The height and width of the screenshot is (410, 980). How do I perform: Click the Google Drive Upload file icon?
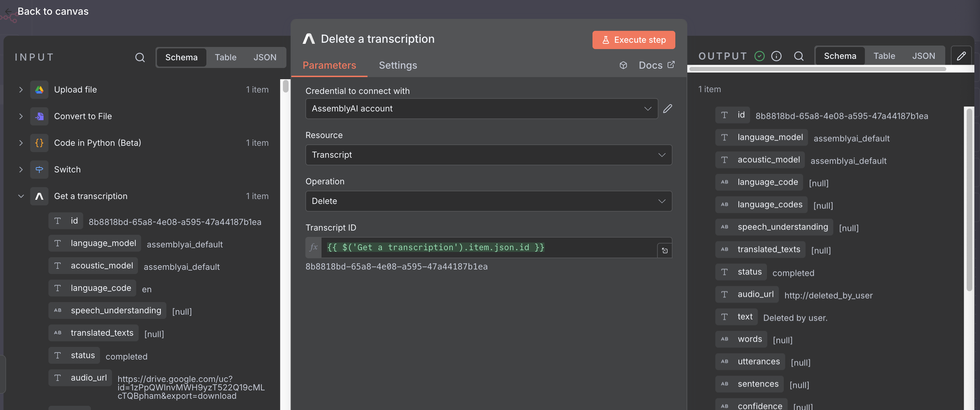pyautogui.click(x=39, y=90)
